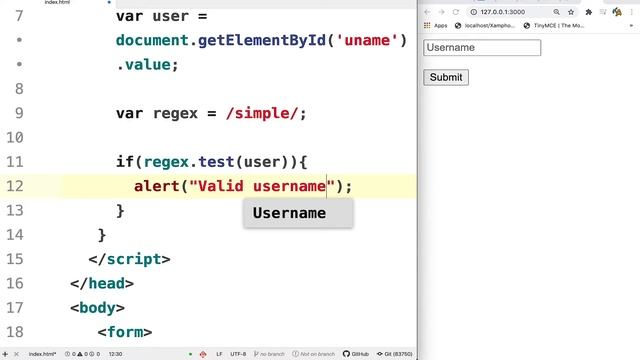The width and height of the screenshot is (640, 360).
Task: Click the /simple/ regex literal
Action: 262,113
